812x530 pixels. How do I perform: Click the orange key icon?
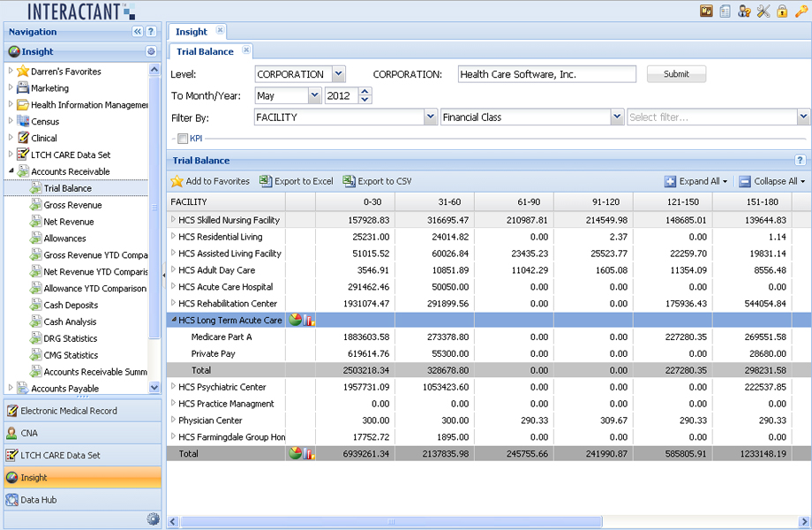[x=801, y=11]
